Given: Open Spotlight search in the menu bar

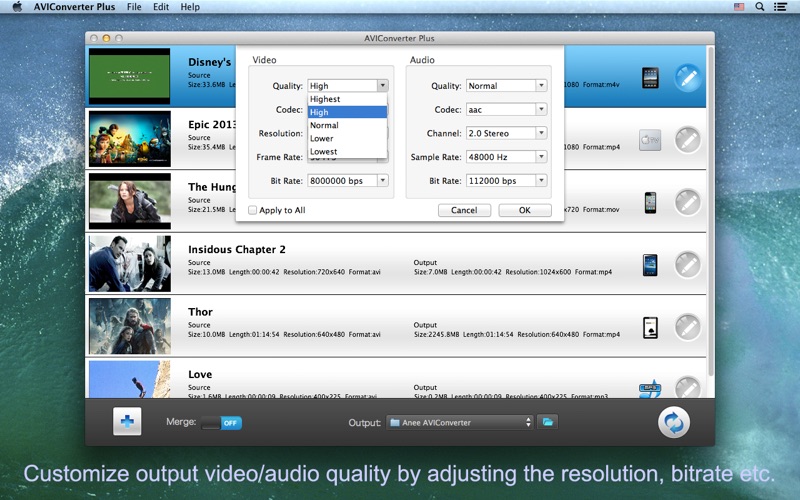Looking at the screenshot, I should [x=760, y=7].
